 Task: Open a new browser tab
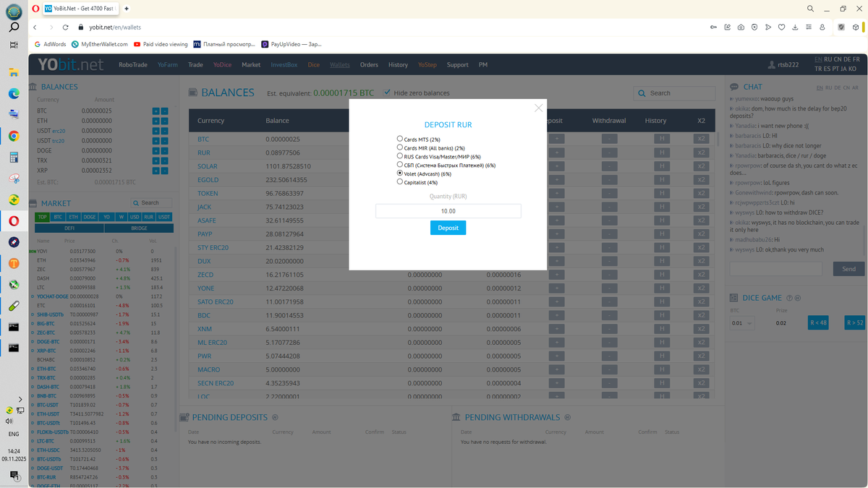tap(127, 8)
